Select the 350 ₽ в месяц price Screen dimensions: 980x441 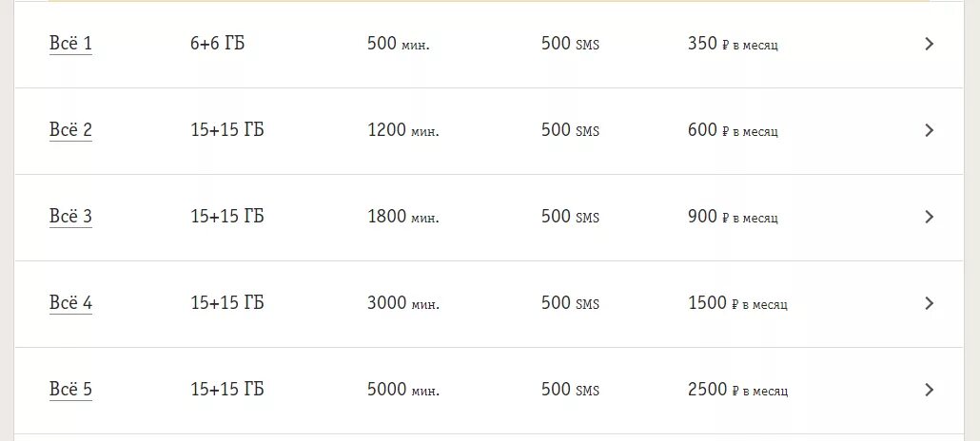pyautogui.click(x=734, y=44)
